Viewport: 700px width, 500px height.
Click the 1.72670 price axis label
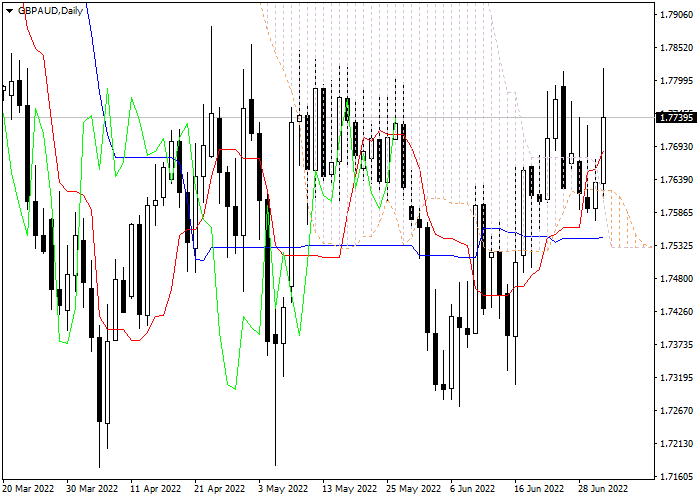pyautogui.click(x=677, y=411)
